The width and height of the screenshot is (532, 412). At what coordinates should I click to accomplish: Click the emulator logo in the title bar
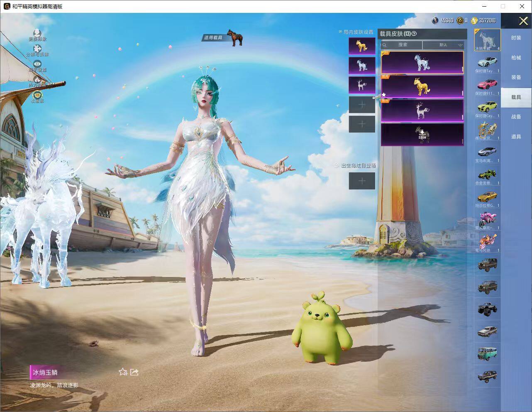click(x=7, y=6)
